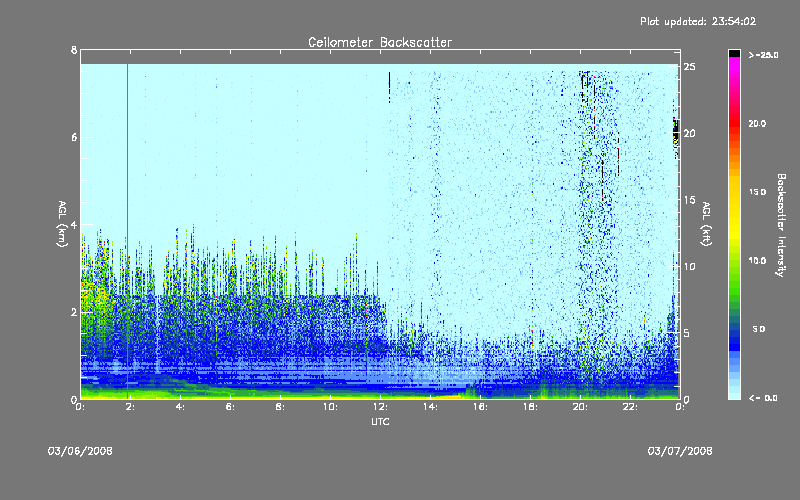The width and height of the screenshot is (800, 500).
Task: Click the "Ceilometer Backscatter" plot title
Action: (x=380, y=42)
